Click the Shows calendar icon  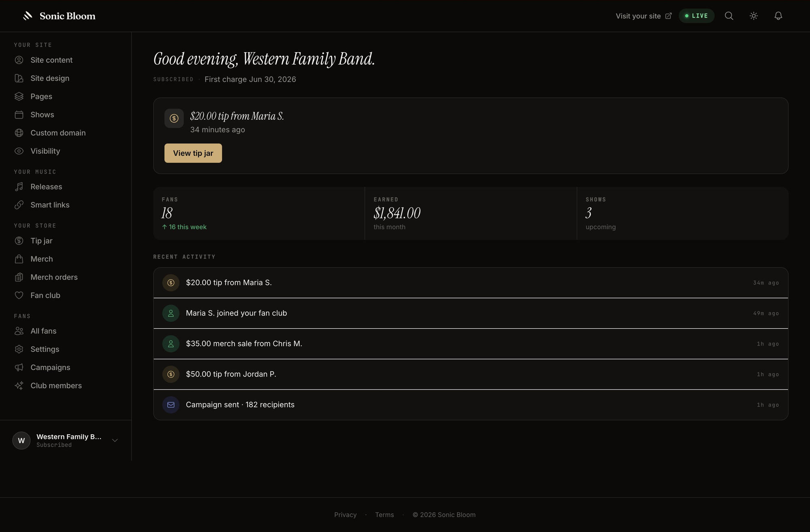(19, 115)
